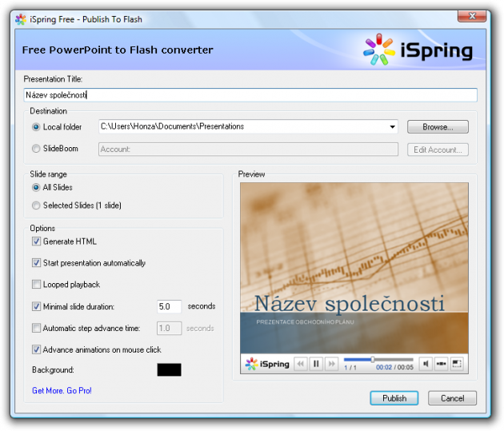Click the iSpring title bar app icon

point(20,18)
